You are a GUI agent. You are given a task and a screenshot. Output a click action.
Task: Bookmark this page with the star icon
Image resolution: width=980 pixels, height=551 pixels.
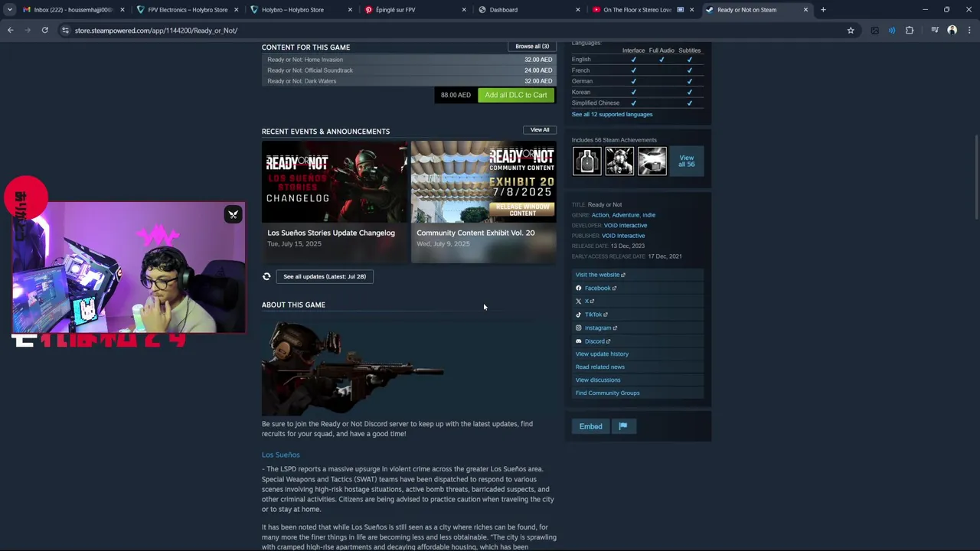click(851, 31)
